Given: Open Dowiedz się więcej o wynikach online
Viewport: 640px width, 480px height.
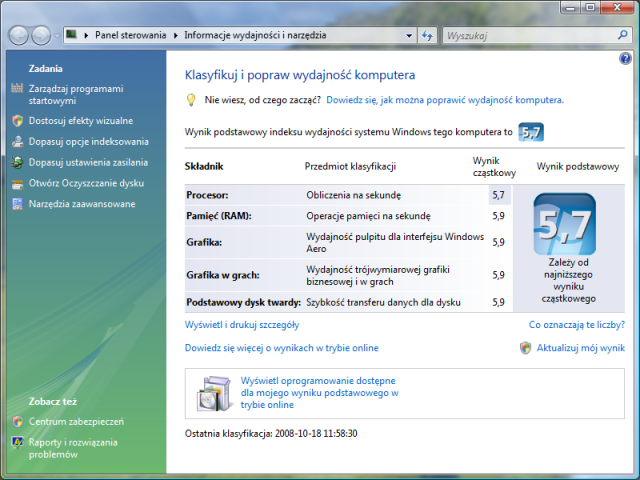Looking at the screenshot, I should click(282, 348).
